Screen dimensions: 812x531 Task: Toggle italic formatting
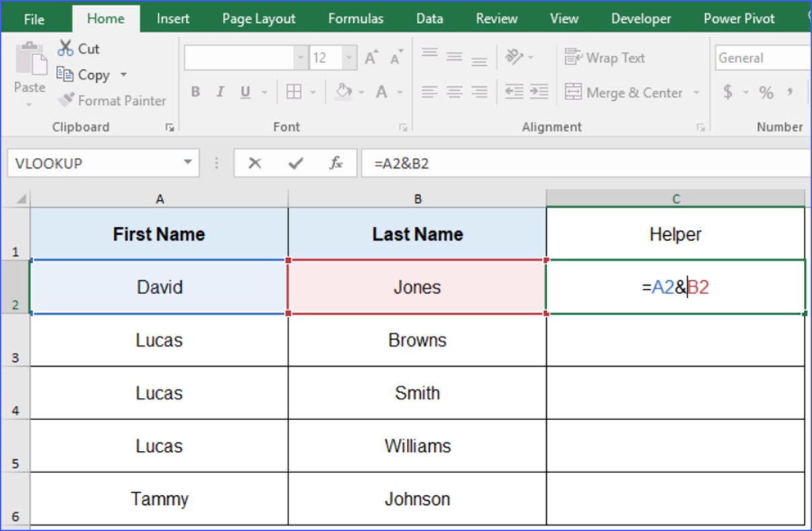click(x=219, y=92)
